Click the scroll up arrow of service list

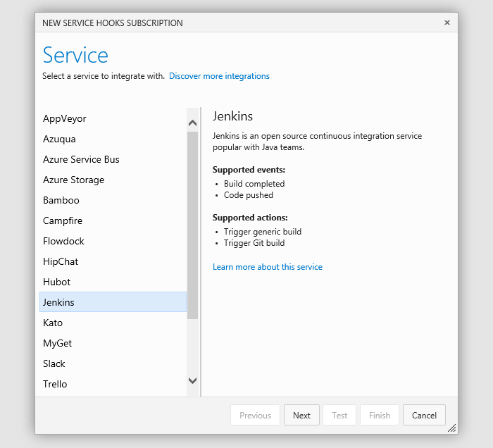point(192,123)
